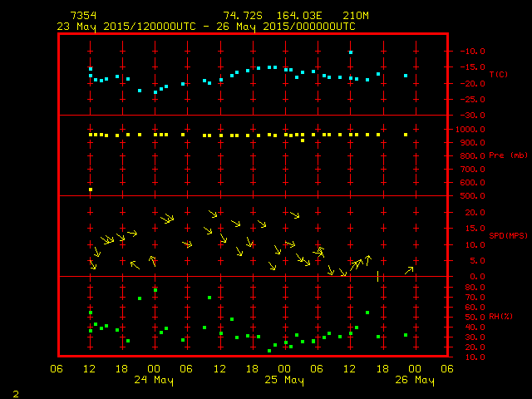Click the 1000.0 pressure tick label
Image resolution: width=532 pixels, height=399 pixels.
click(x=470, y=129)
